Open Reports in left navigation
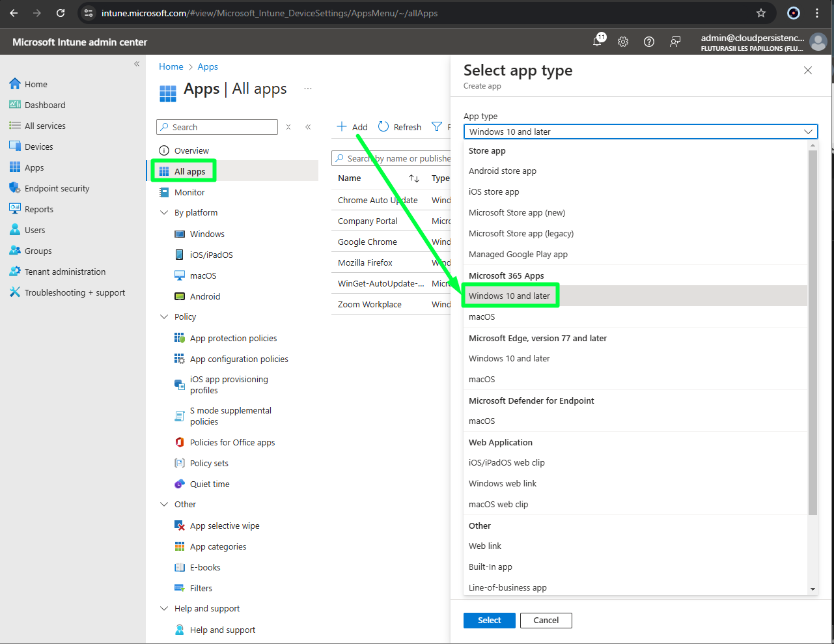 [x=39, y=209]
